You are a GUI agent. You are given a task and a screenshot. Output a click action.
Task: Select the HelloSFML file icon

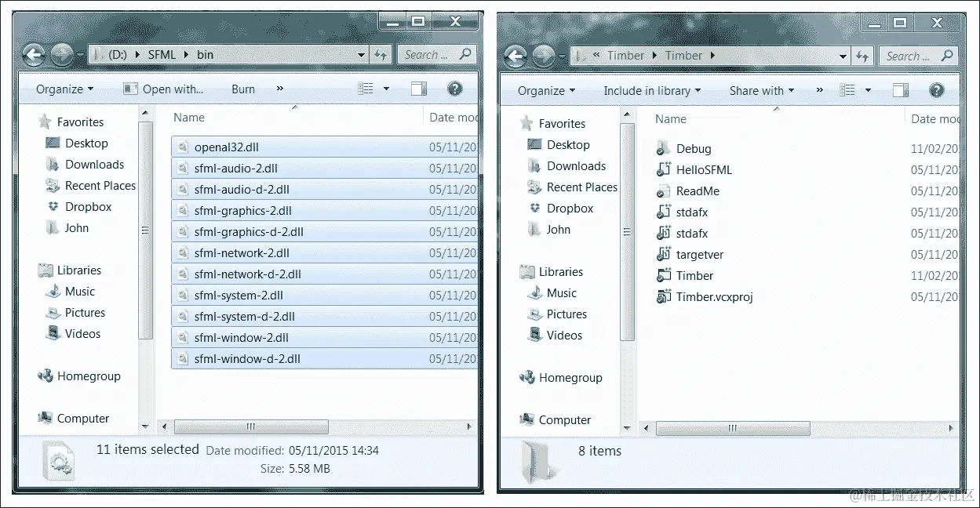[664, 170]
